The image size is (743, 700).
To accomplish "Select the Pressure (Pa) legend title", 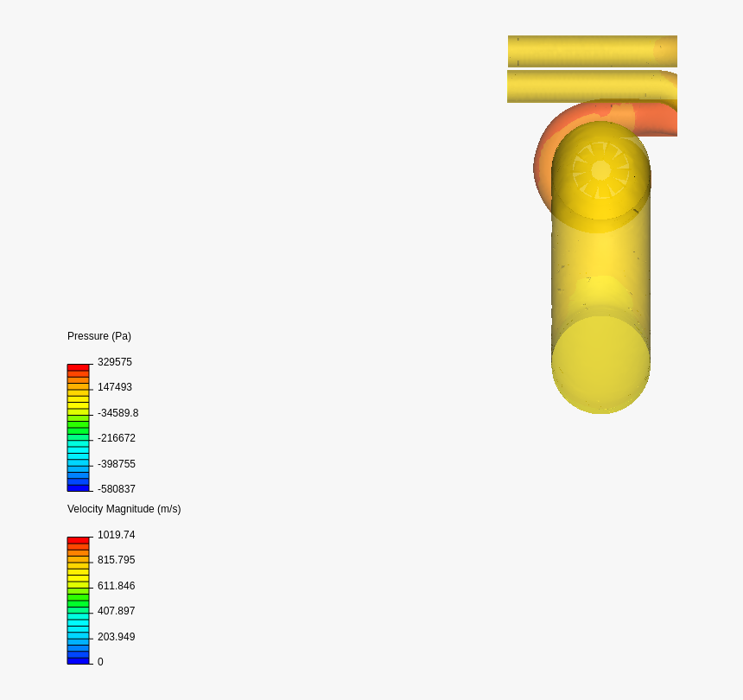I will coord(99,336).
